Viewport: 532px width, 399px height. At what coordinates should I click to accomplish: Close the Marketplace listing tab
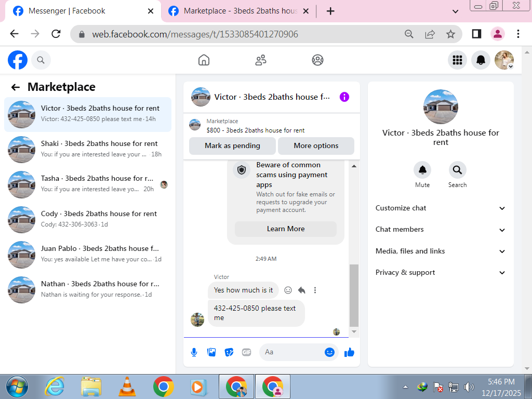[x=305, y=11]
